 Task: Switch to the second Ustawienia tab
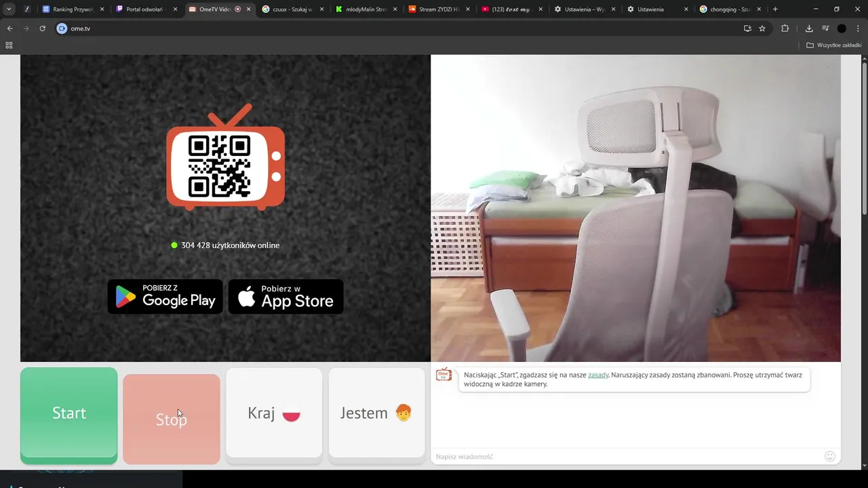tap(658, 9)
